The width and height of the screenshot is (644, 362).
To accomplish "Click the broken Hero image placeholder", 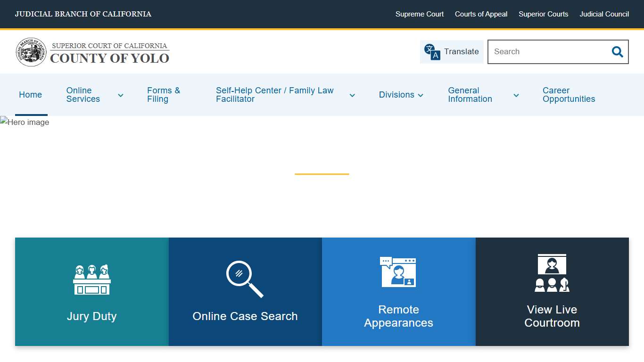I will click(x=25, y=123).
